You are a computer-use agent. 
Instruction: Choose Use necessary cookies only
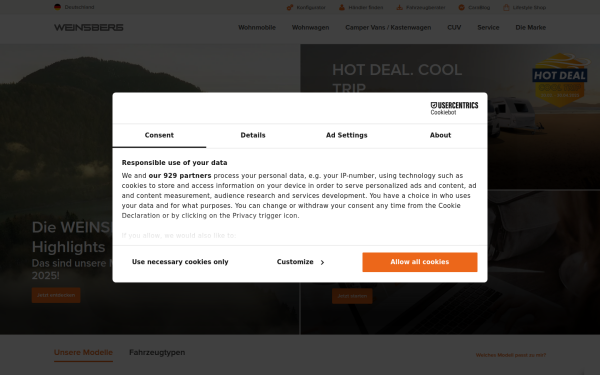(x=180, y=262)
